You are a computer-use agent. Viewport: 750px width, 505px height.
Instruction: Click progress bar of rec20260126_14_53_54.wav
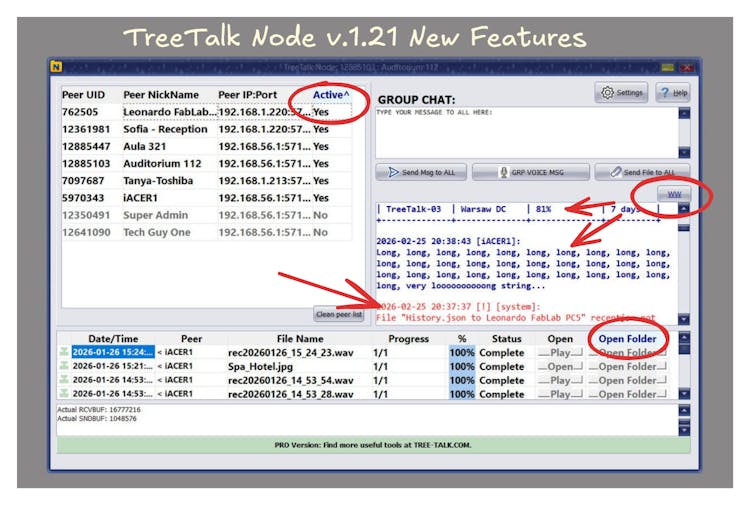pyautogui.click(x=461, y=380)
